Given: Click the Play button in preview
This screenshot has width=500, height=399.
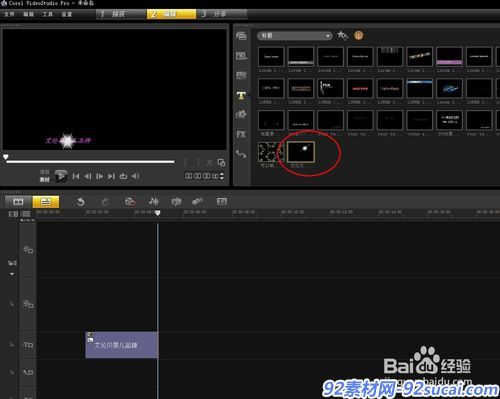Looking at the screenshot, I should pos(61,176).
